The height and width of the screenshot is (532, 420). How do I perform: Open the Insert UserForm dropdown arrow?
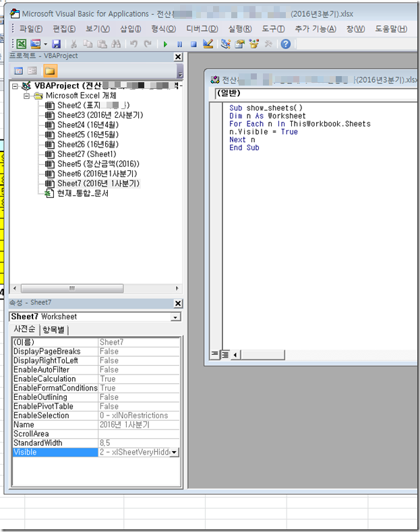click(x=45, y=44)
